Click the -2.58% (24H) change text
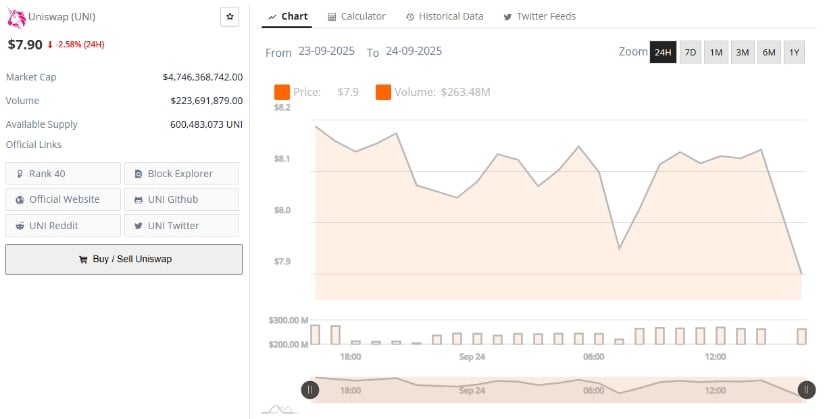The width and height of the screenshot is (825, 419). point(80,45)
